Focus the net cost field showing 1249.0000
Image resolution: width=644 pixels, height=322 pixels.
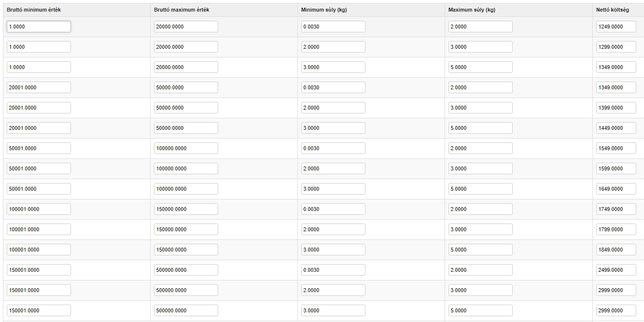(616, 27)
